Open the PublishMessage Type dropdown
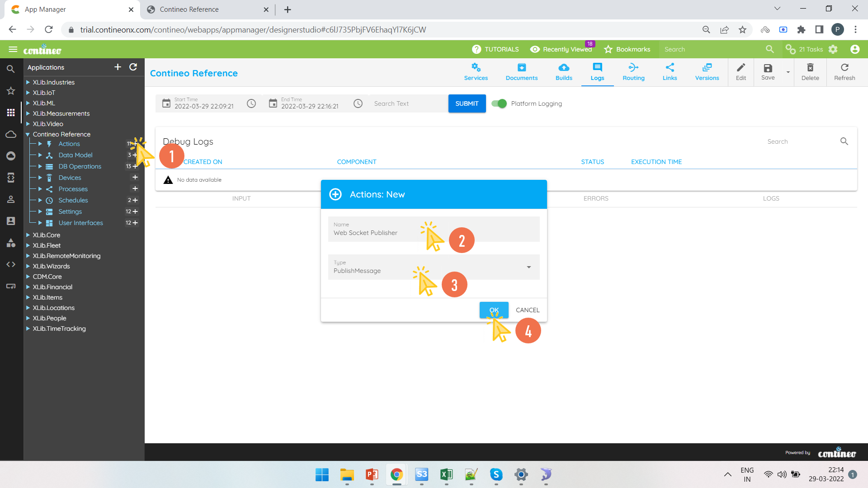This screenshot has height=488, width=868. pos(528,267)
